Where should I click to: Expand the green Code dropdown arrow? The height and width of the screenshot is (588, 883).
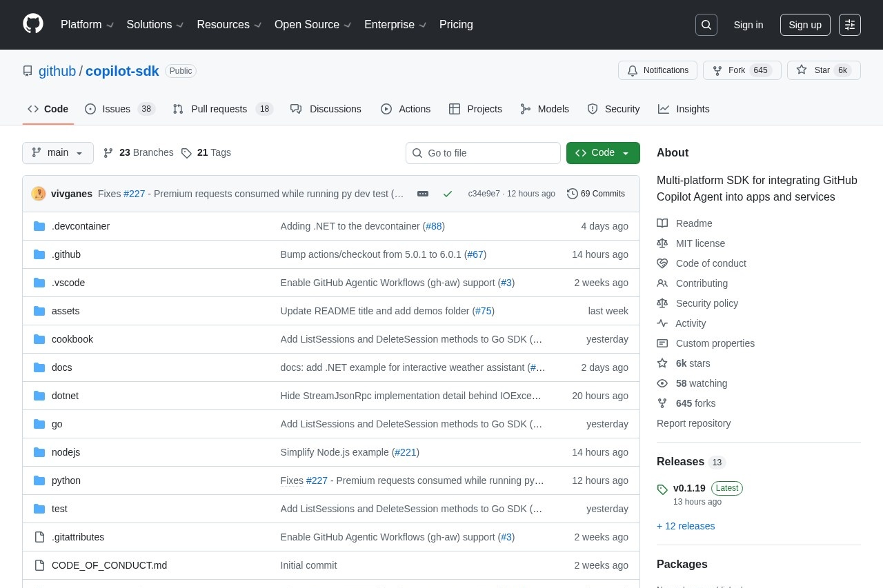(624, 152)
